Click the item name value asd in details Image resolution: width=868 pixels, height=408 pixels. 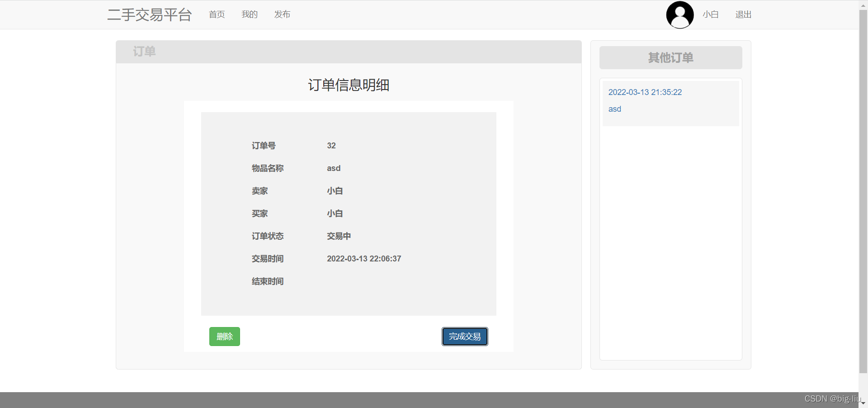(334, 168)
